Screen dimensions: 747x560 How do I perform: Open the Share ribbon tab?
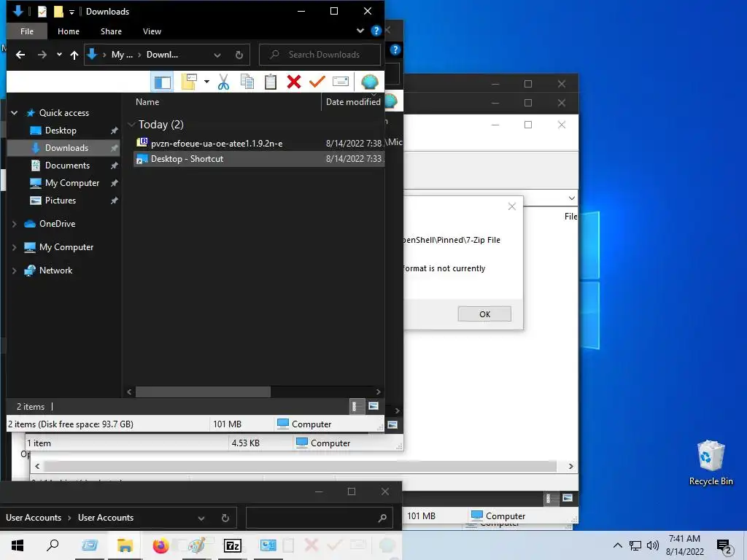point(111,31)
